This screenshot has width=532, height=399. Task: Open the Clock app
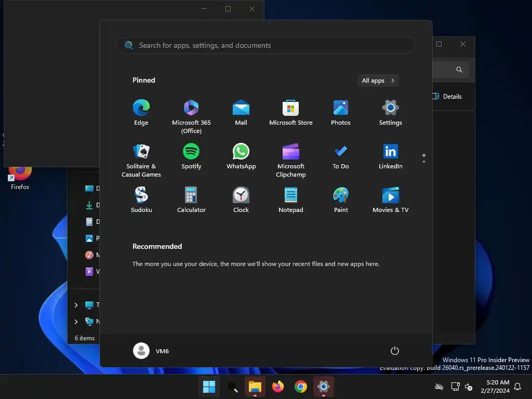click(x=241, y=199)
